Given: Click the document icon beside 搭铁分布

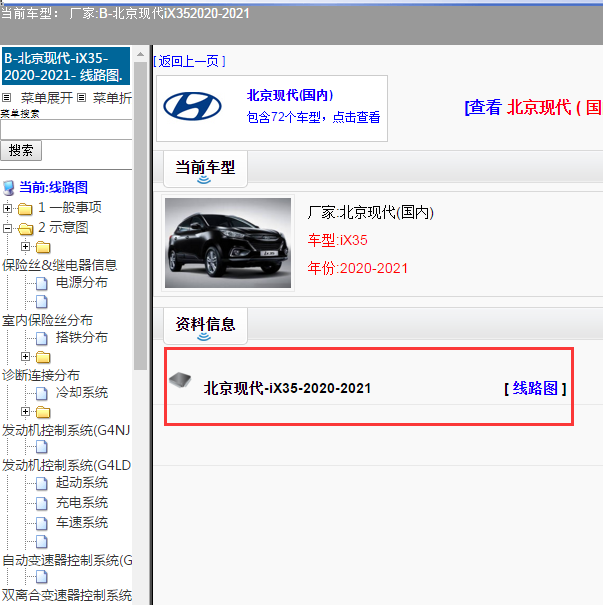Looking at the screenshot, I should (x=42, y=339).
